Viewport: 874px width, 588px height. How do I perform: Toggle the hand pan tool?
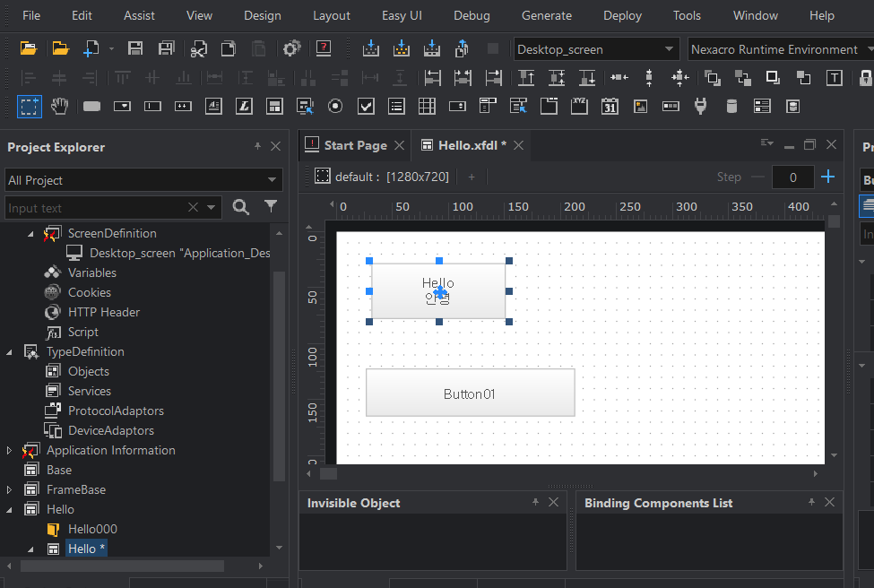(60, 106)
